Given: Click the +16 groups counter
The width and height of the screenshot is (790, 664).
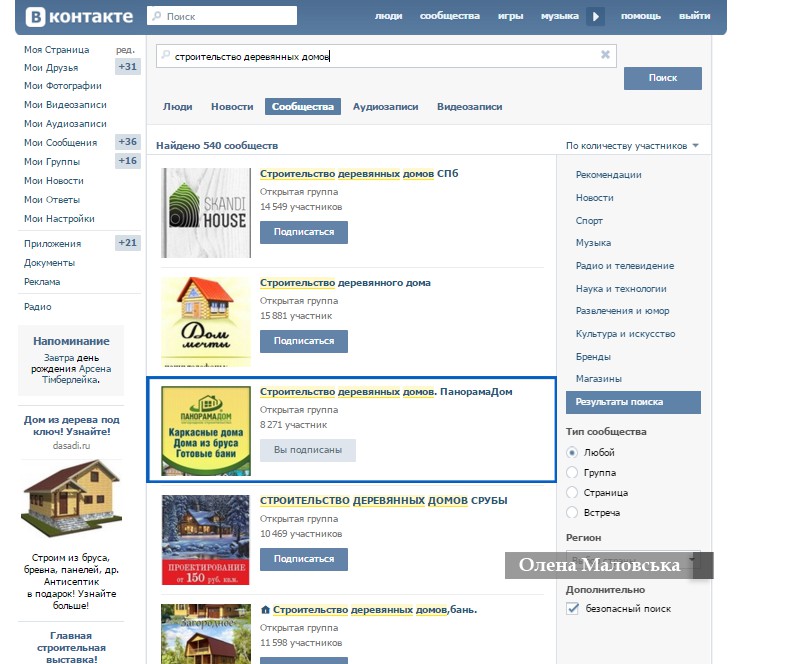Looking at the screenshot, I should coord(127,161).
